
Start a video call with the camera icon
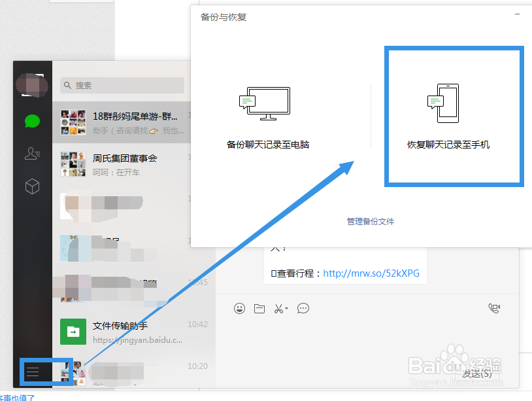coord(495,307)
